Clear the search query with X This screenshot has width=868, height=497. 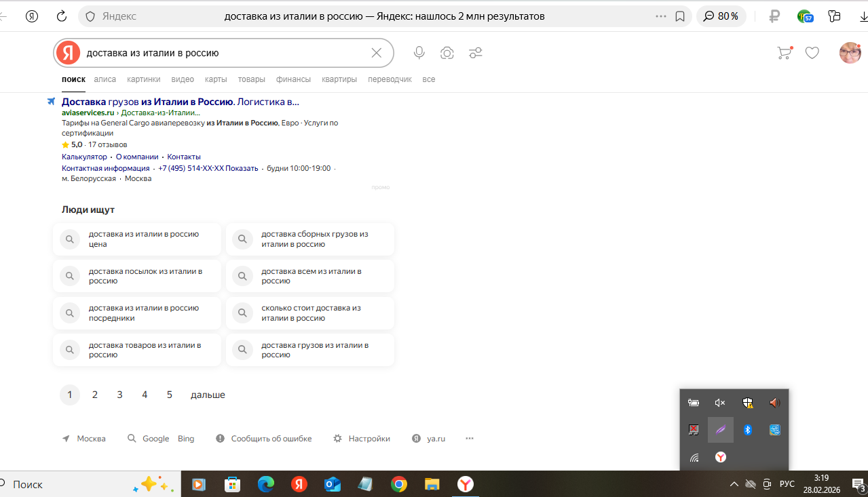coord(377,53)
